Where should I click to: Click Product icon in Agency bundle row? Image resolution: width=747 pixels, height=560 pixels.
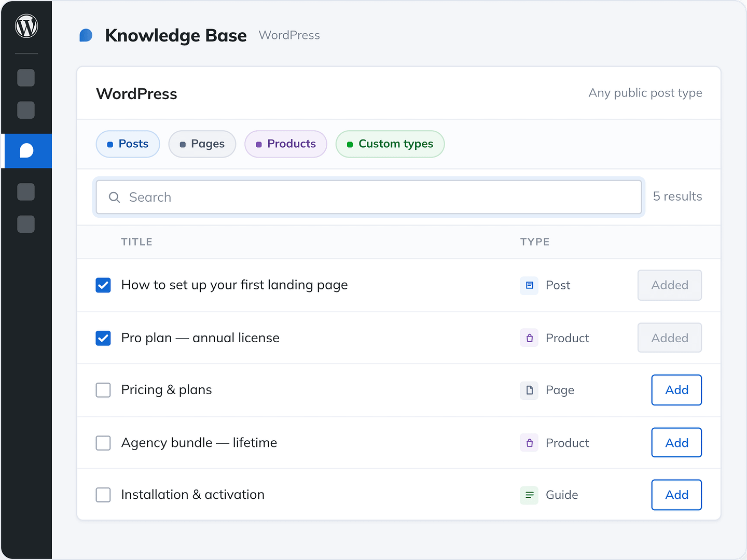(x=529, y=443)
